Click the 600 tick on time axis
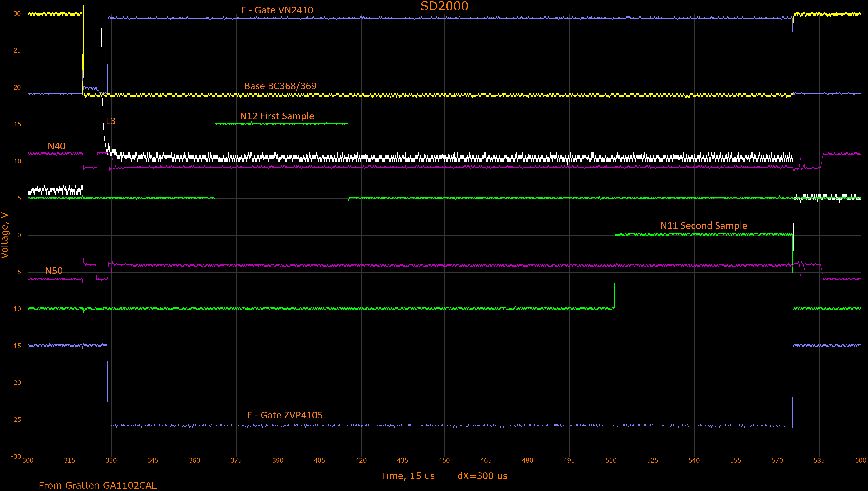The width and height of the screenshot is (868, 491). [x=860, y=460]
